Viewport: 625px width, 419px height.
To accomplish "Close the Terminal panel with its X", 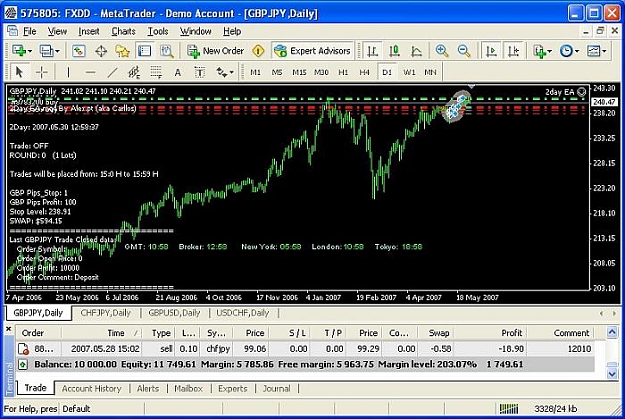I will coord(8,329).
